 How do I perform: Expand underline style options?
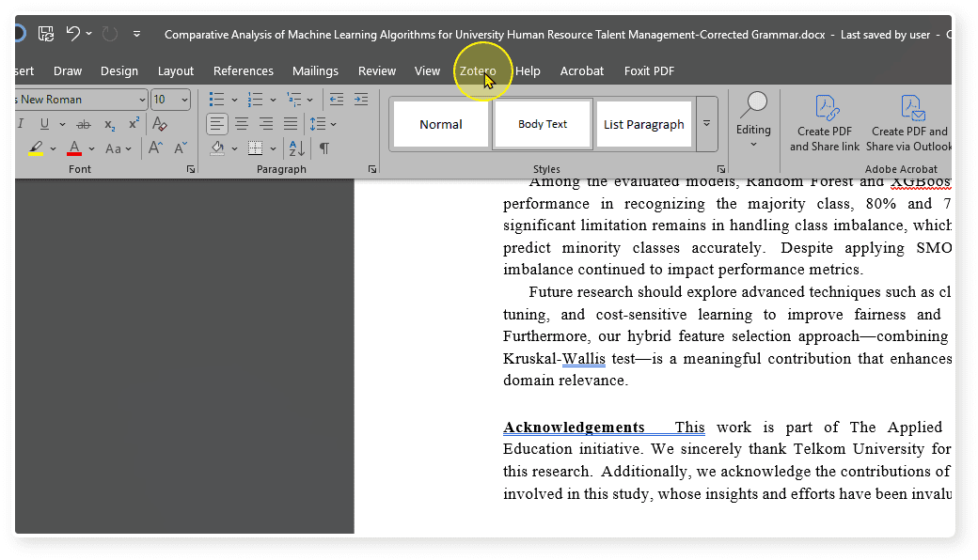tap(62, 125)
